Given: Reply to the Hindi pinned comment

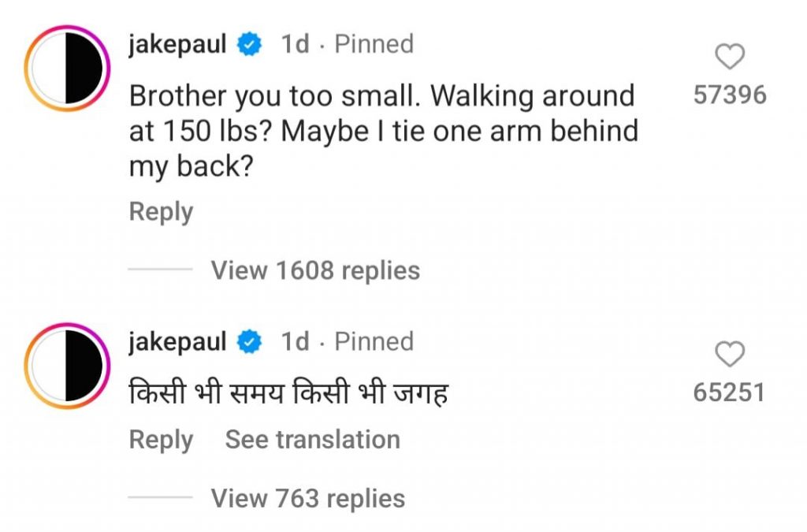Looking at the screenshot, I should [161, 439].
